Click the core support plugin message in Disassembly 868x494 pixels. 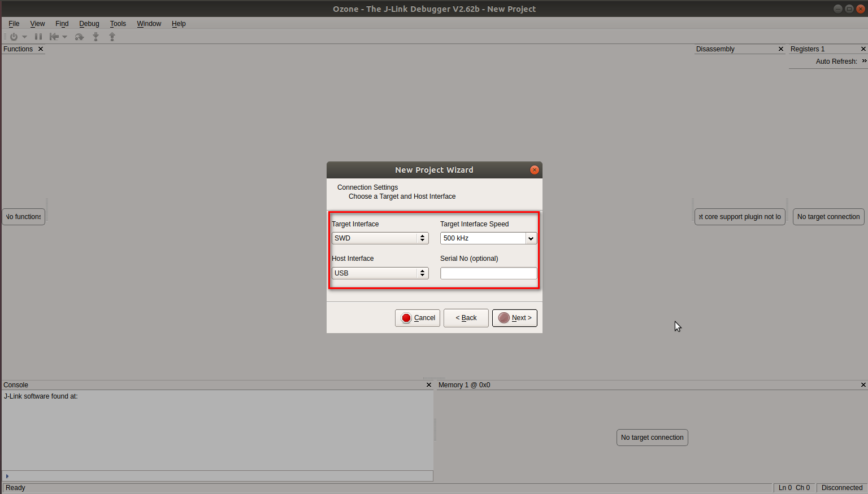740,217
